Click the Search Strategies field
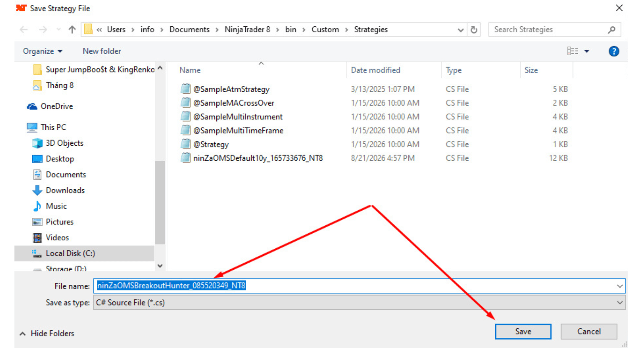Image resolution: width=644 pixels, height=348 pixels. point(554,30)
